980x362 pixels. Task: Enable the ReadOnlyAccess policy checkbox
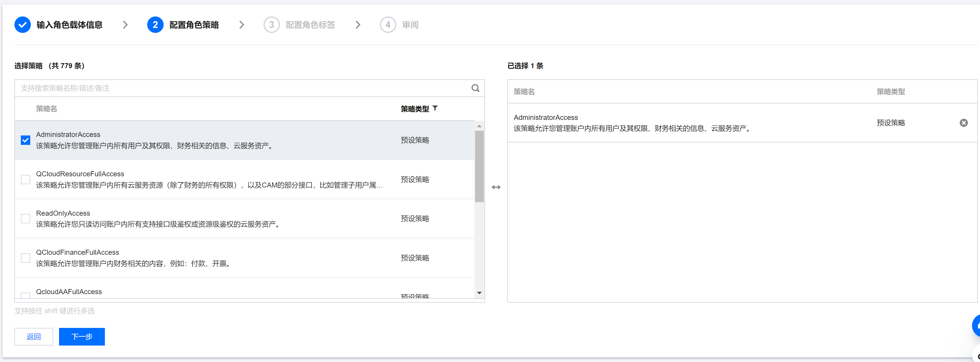coord(26,219)
